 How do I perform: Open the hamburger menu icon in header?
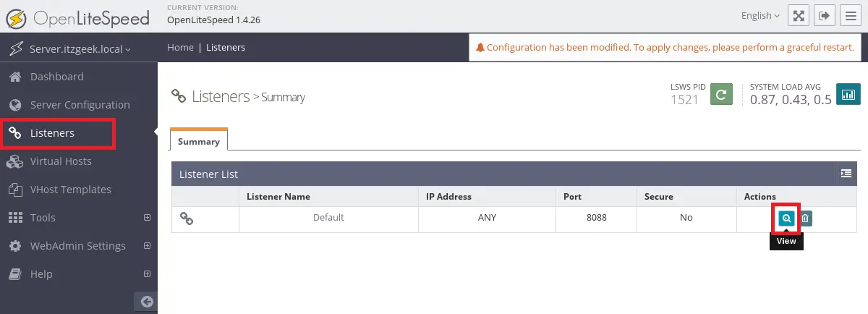(849, 16)
